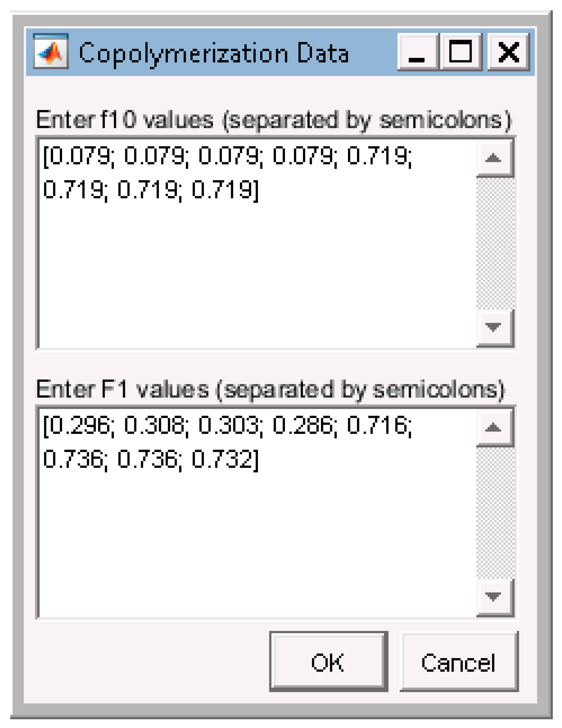Click the F1 values scrollbar track
Screen dimensions: 562x728
pos(494,512)
